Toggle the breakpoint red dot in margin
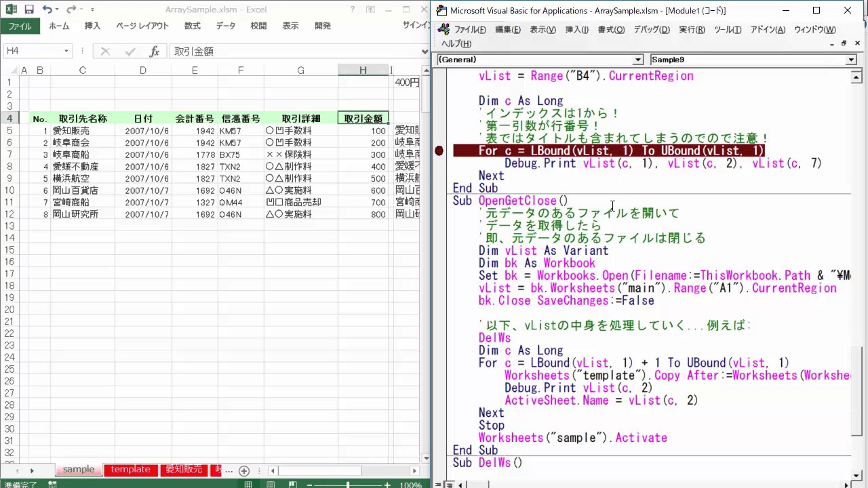Image resolution: width=868 pixels, height=488 pixels. point(439,151)
